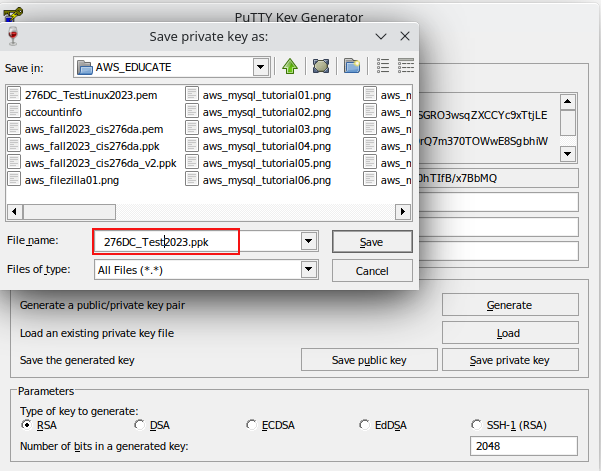Select file aws_mysql_tutorial04.png
Viewport: 601px width, 471px height.
267,146
